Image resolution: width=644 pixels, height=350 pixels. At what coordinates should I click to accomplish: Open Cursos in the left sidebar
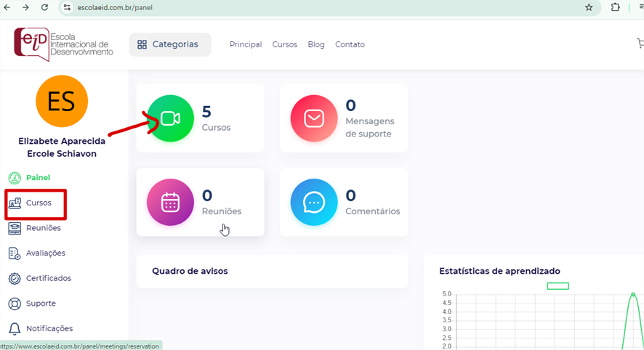pyautogui.click(x=39, y=203)
